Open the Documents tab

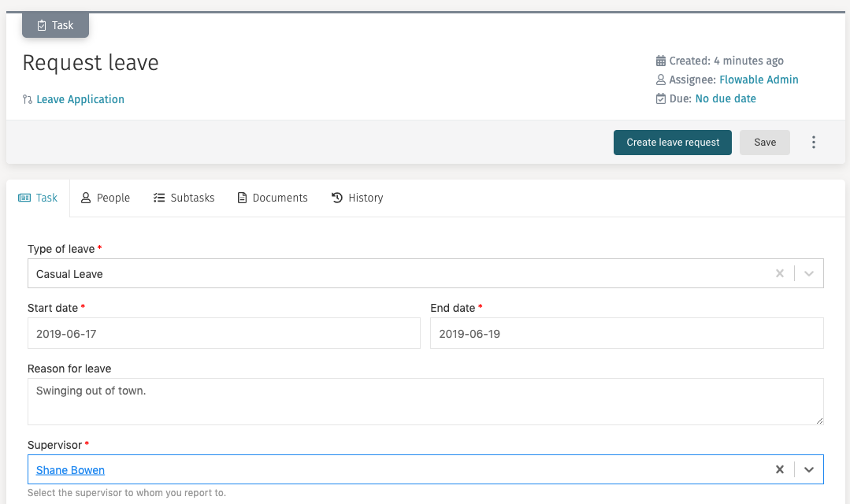pyautogui.click(x=272, y=198)
